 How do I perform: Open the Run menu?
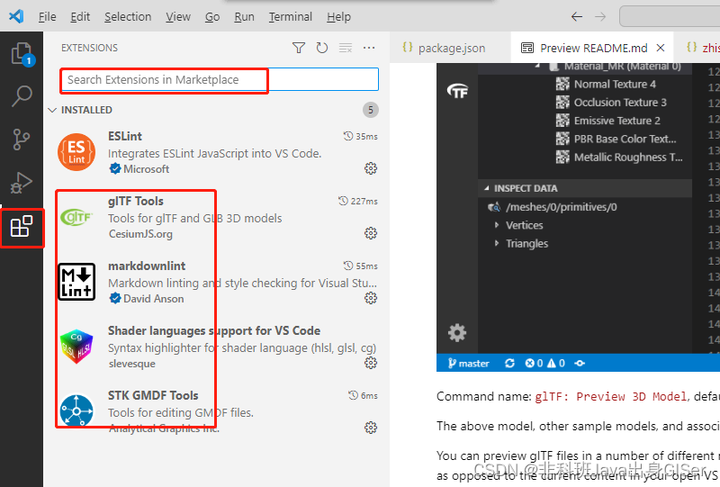click(244, 17)
